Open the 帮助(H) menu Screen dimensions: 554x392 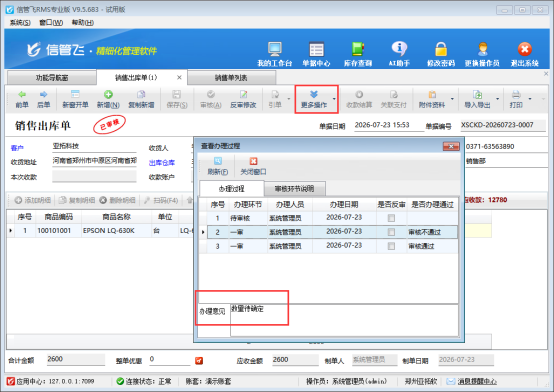(83, 23)
